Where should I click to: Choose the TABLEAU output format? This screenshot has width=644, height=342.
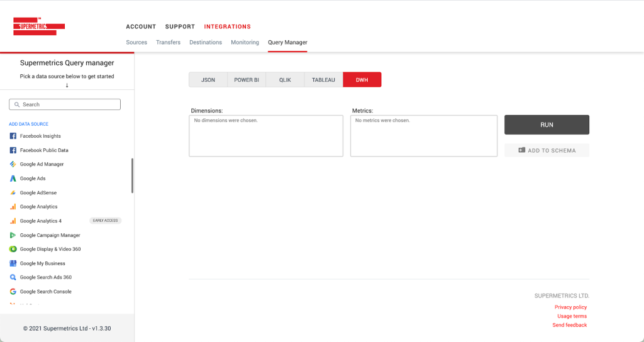(323, 80)
